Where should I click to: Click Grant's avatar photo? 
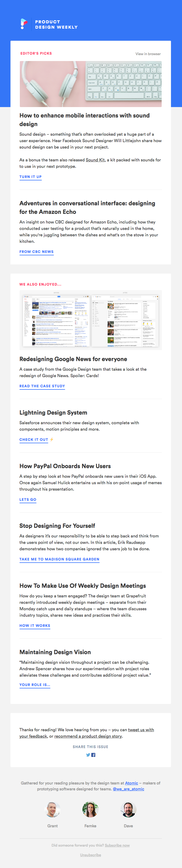click(52, 809)
